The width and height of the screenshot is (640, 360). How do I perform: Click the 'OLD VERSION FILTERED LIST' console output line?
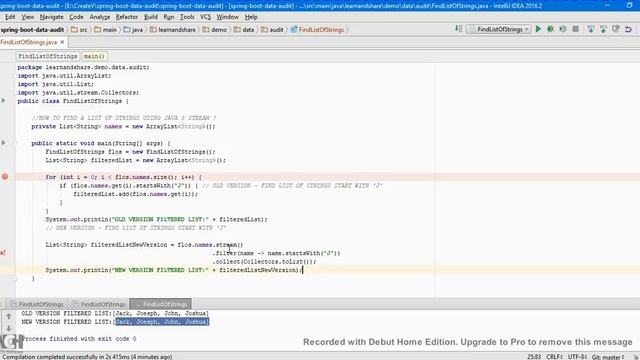(115, 313)
